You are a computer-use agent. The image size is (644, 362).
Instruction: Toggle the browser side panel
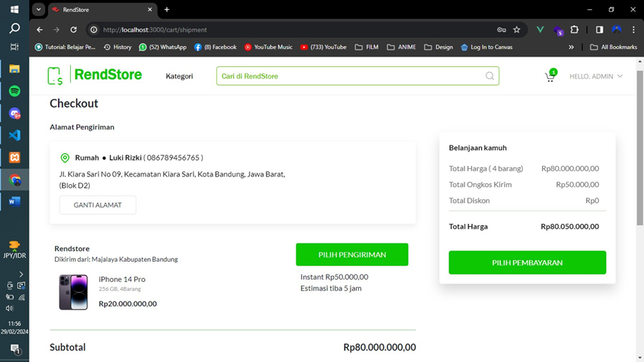[600, 29]
